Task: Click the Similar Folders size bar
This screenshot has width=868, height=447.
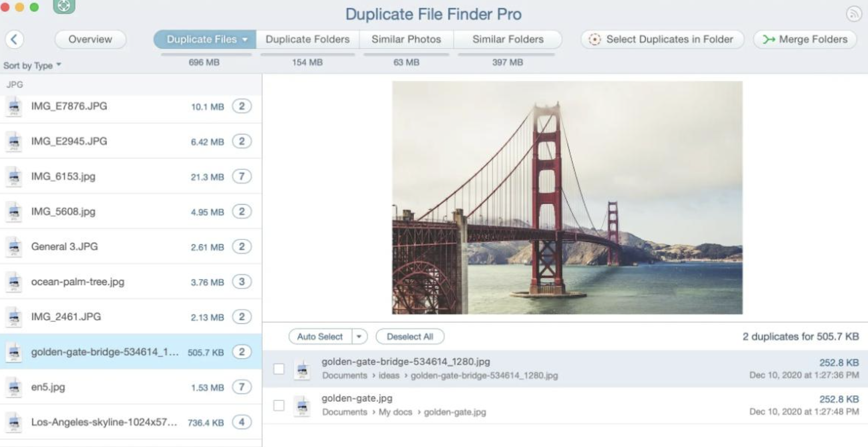Action: (507, 54)
